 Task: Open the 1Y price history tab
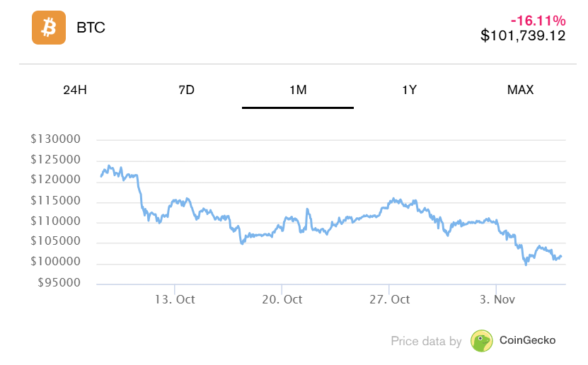[409, 90]
